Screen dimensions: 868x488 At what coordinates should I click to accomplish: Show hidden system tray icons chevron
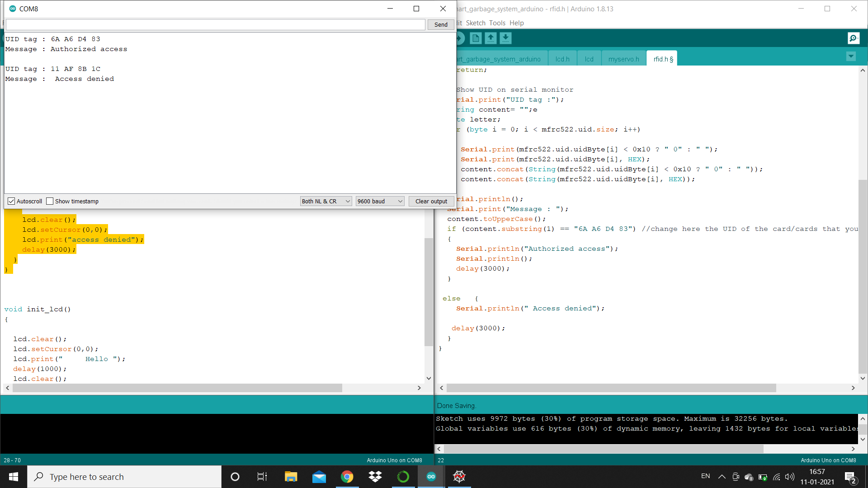coord(722,477)
